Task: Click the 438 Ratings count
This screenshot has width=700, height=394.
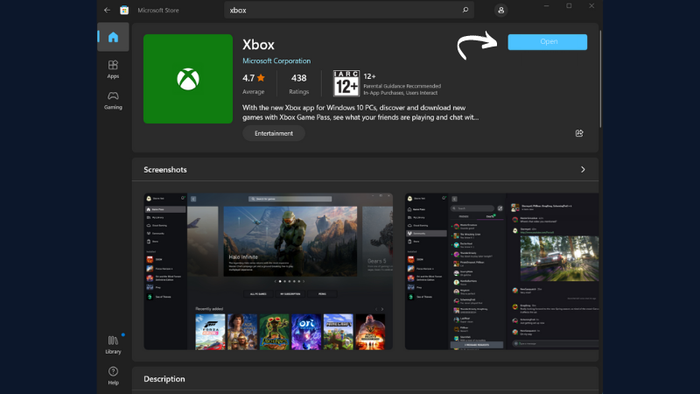Action: click(299, 83)
